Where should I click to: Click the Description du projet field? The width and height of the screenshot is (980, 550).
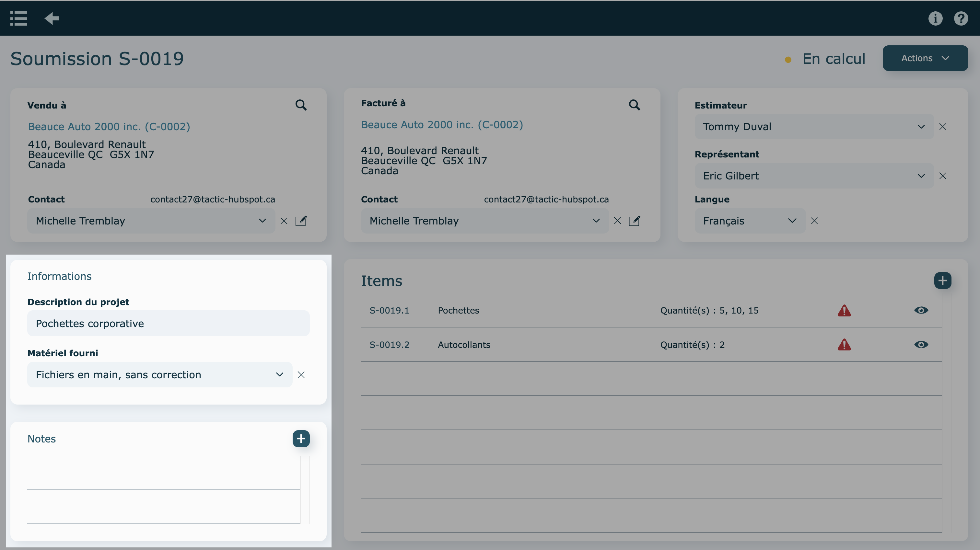tap(168, 323)
